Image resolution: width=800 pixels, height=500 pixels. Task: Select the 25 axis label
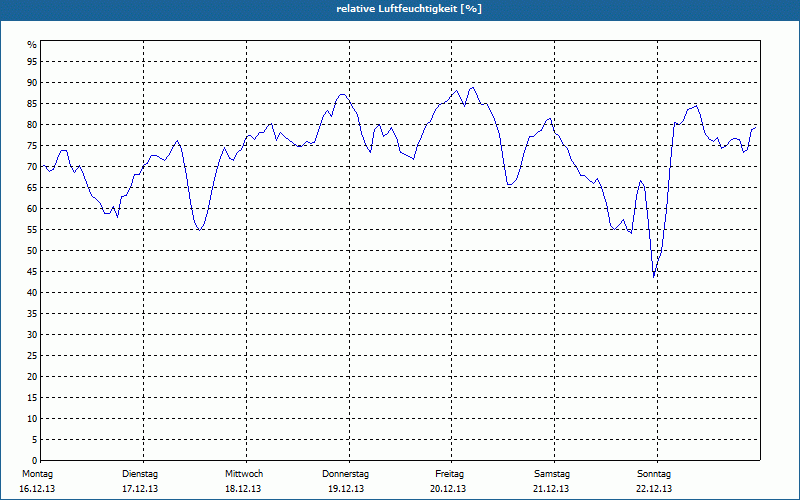[x=32, y=356]
